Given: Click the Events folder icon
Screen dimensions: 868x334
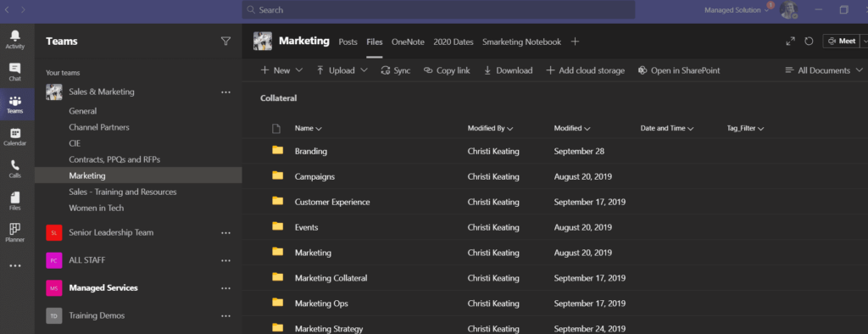Looking at the screenshot, I should pyautogui.click(x=278, y=226).
